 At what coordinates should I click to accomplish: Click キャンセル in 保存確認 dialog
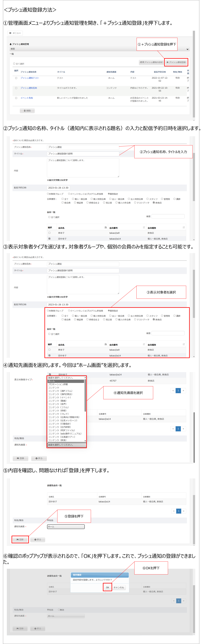(x=119, y=587)
